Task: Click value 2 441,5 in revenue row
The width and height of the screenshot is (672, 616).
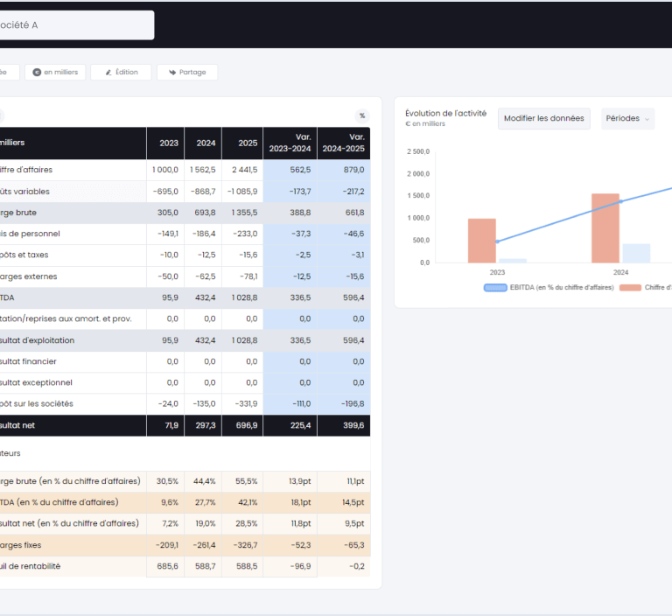Action: click(245, 170)
